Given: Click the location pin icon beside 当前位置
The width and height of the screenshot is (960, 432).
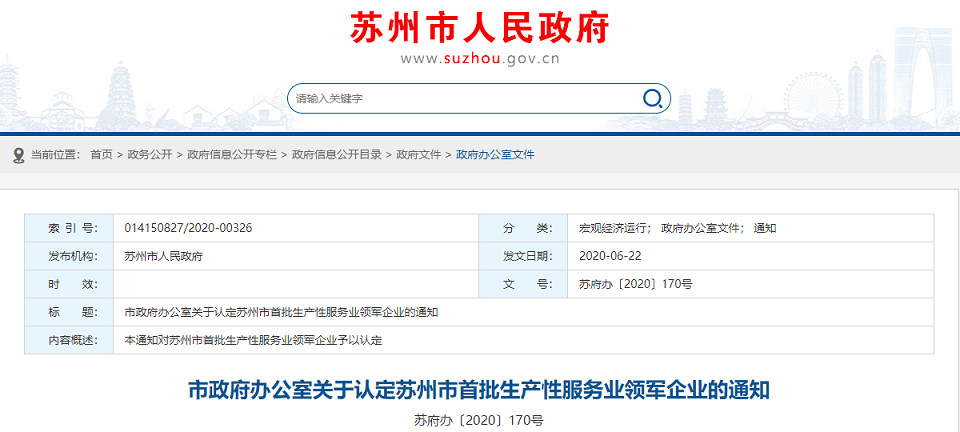Looking at the screenshot, I should 18,155.
